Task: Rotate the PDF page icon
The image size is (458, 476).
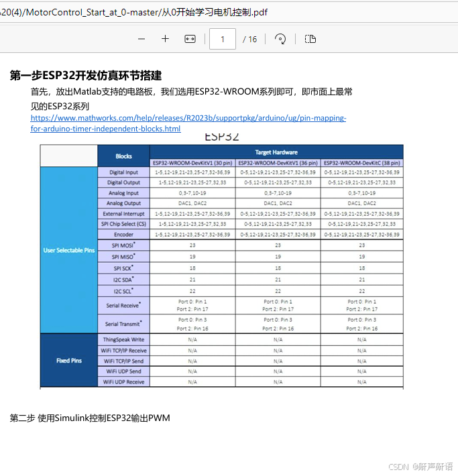Action: pyautogui.click(x=280, y=39)
